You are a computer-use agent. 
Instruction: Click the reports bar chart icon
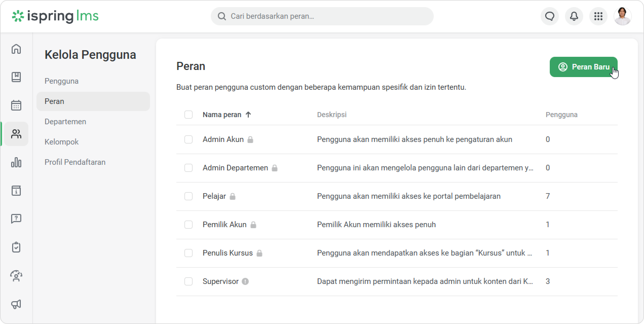(16, 162)
